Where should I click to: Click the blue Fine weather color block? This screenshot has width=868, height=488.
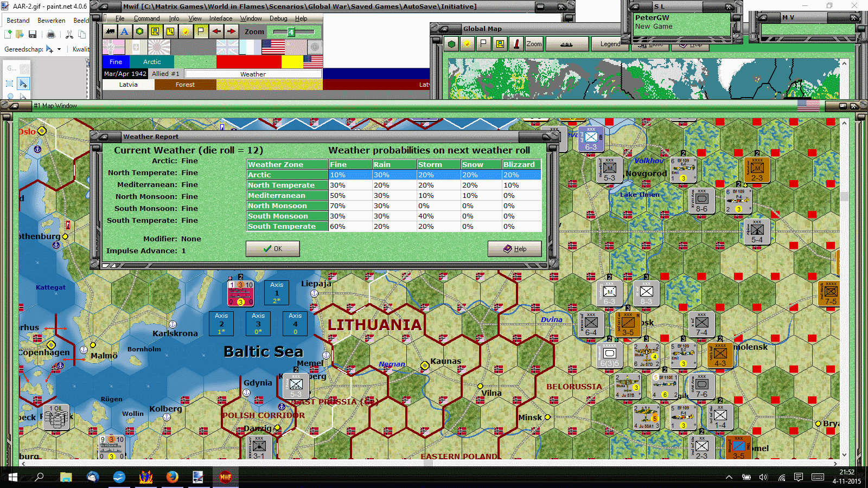click(x=116, y=62)
